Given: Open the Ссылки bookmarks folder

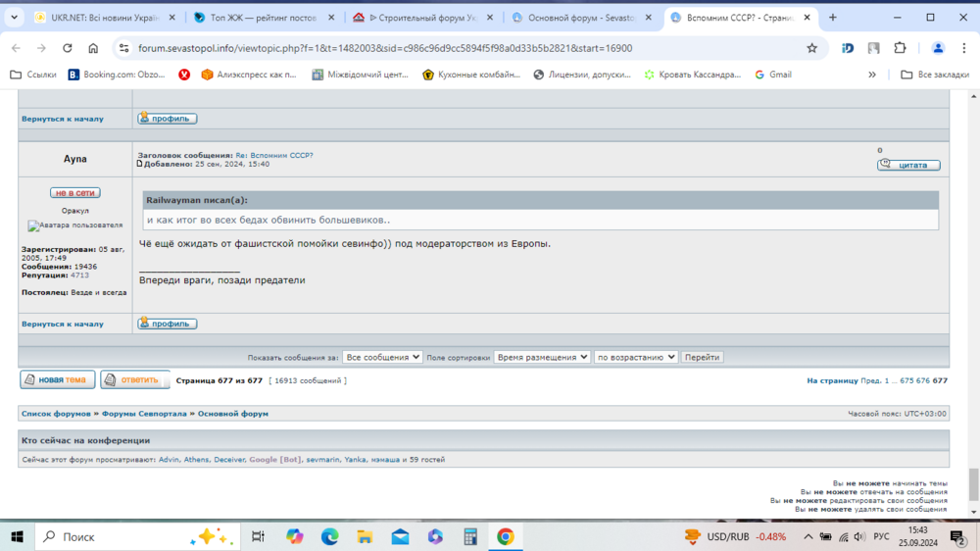Looking at the screenshot, I should [x=33, y=75].
